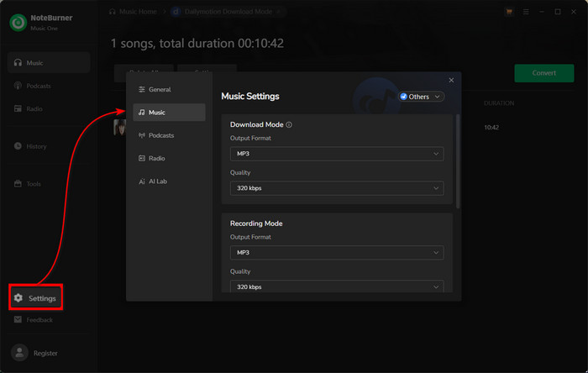Open History in the sidebar

pyautogui.click(x=49, y=146)
